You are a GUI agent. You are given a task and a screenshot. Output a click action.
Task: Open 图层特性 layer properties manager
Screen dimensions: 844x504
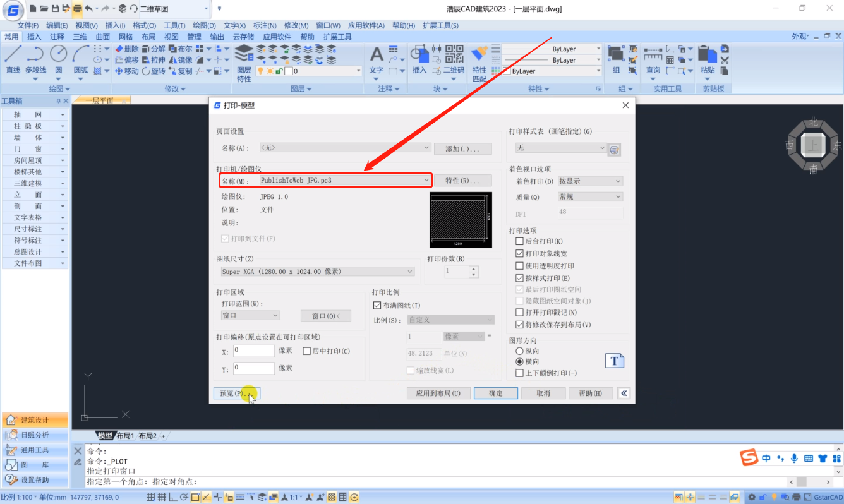coord(244,63)
